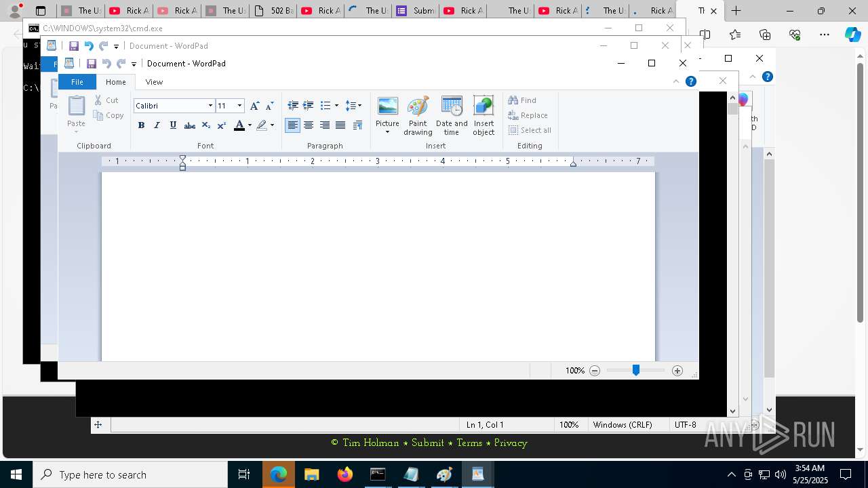
Task: Open Firefox from the taskbar
Action: (345, 474)
